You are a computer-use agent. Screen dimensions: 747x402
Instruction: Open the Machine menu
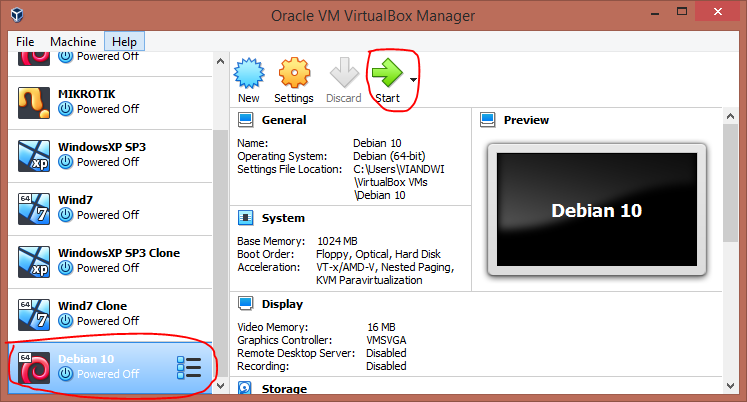coord(73,42)
